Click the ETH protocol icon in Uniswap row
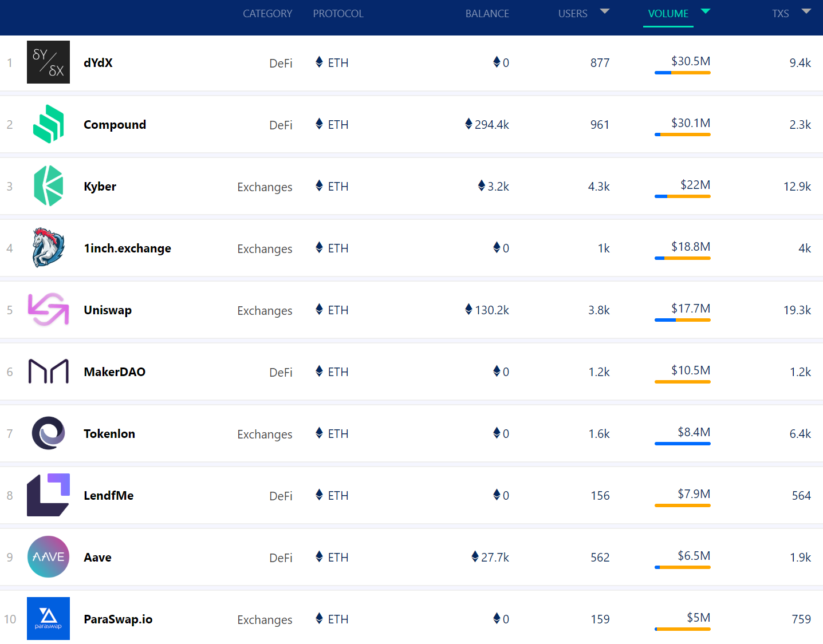 (319, 309)
